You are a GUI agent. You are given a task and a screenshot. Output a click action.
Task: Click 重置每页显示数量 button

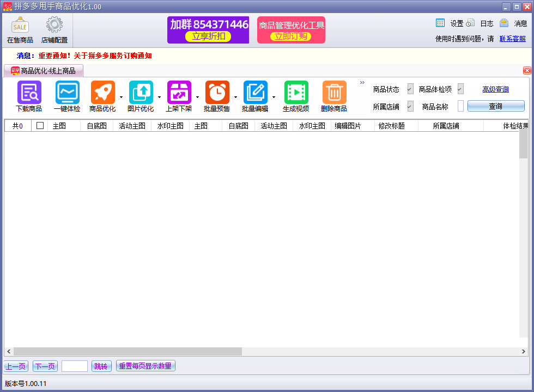[145, 366]
